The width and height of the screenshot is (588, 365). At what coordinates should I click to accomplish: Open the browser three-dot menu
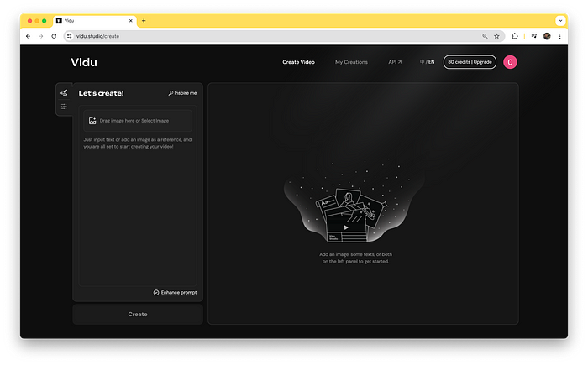[560, 36]
